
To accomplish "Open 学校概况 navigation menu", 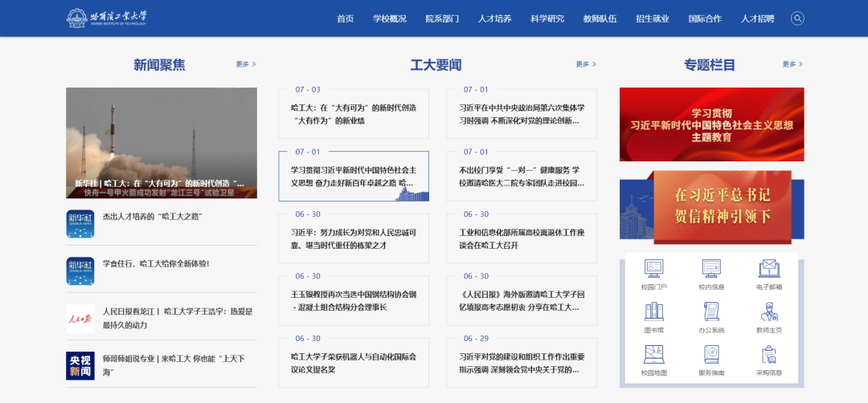I will [390, 18].
